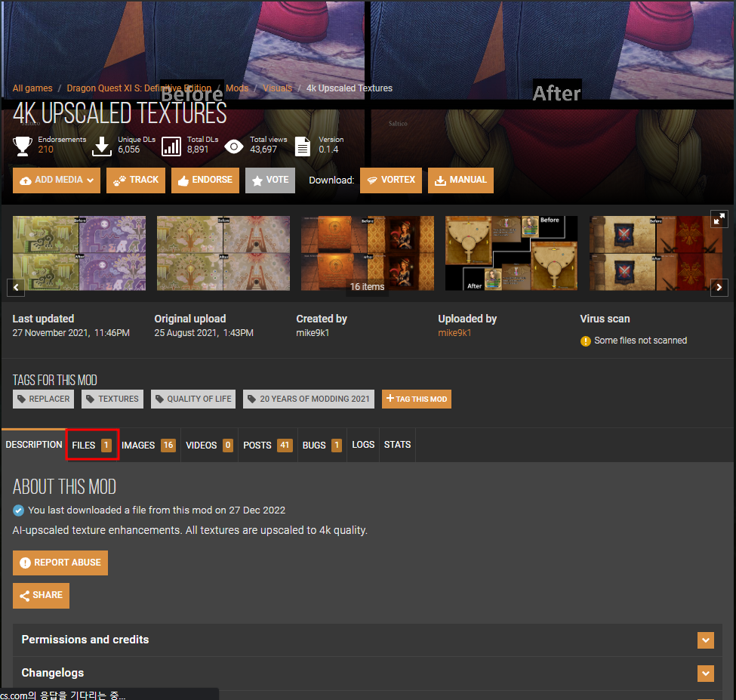Open Dragon Quest XI S breadcrumb link

[x=139, y=88]
